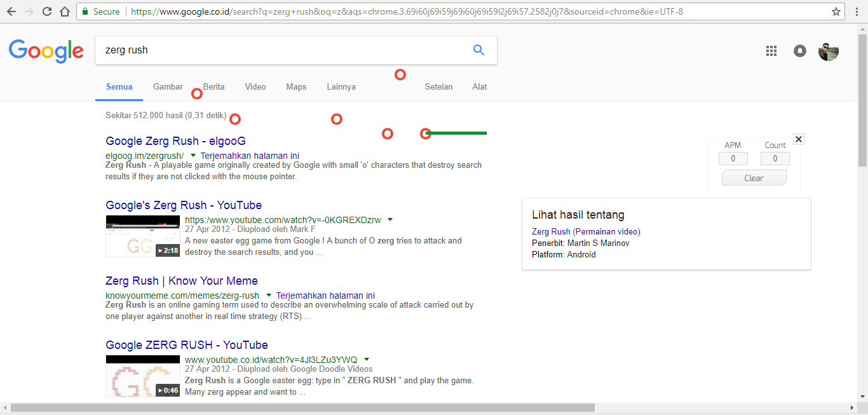Click the zerg O next to '(0,31 detik)'
Image resolution: width=868 pixels, height=415 pixels.
click(235, 119)
